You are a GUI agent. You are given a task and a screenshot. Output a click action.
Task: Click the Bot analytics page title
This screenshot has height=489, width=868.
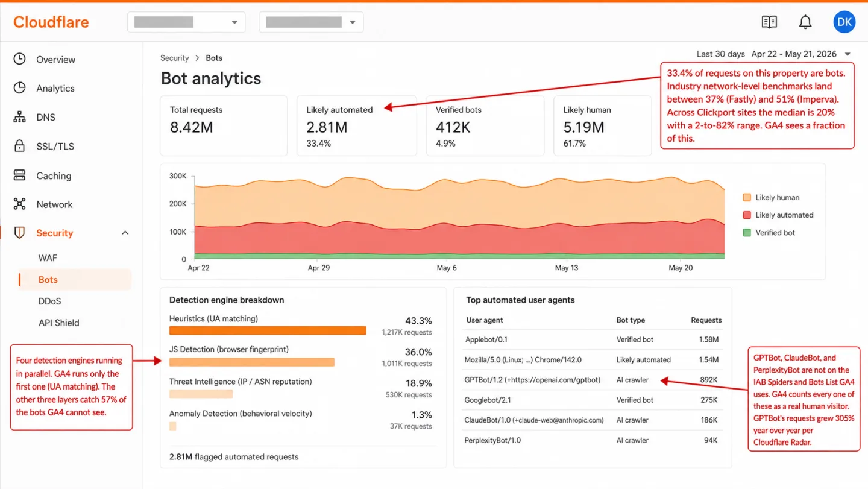pos(211,78)
